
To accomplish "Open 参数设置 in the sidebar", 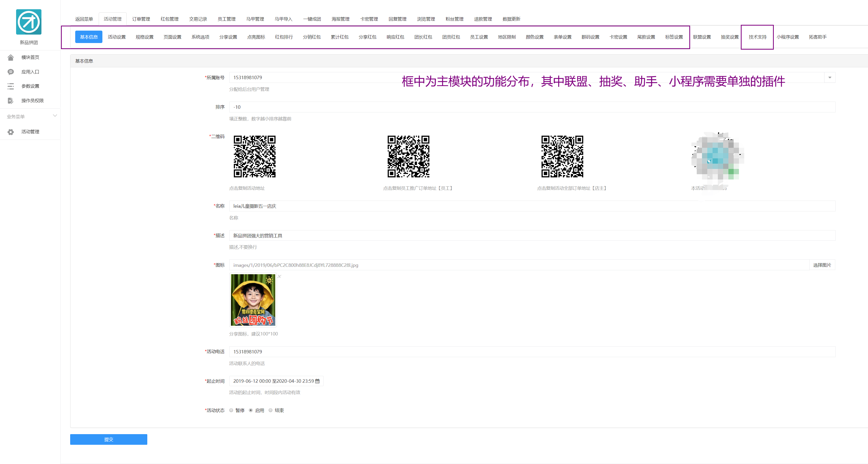I will click(30, 86).
